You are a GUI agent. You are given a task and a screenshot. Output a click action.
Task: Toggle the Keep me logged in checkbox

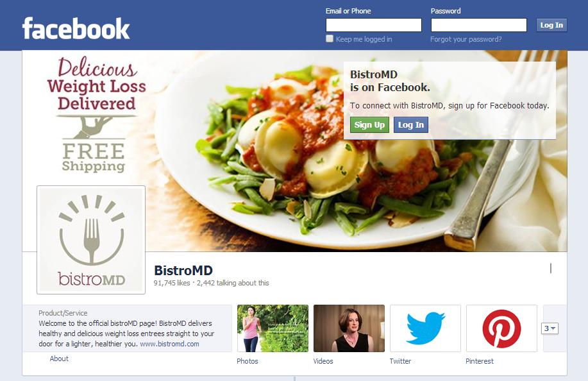[329, 38]
